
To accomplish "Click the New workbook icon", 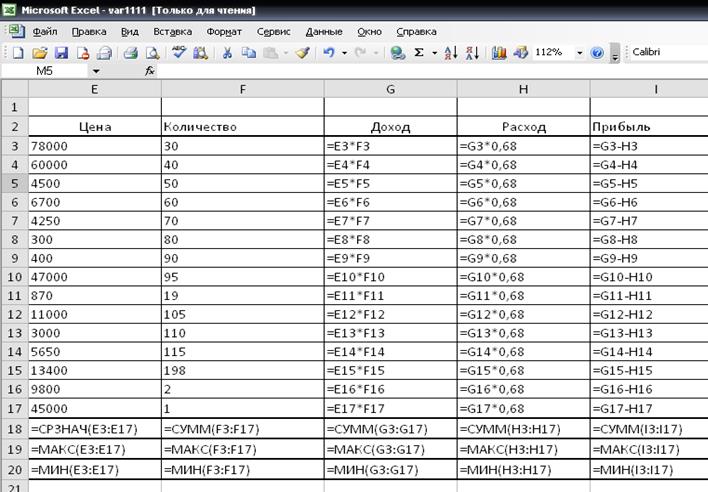I will click(x=18, y=53).
